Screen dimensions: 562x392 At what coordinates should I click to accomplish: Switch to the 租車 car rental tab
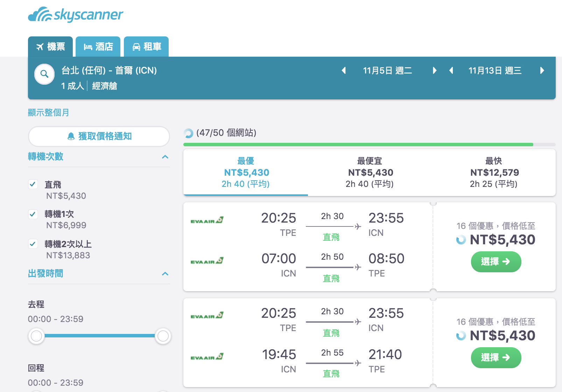coord(146,47)
